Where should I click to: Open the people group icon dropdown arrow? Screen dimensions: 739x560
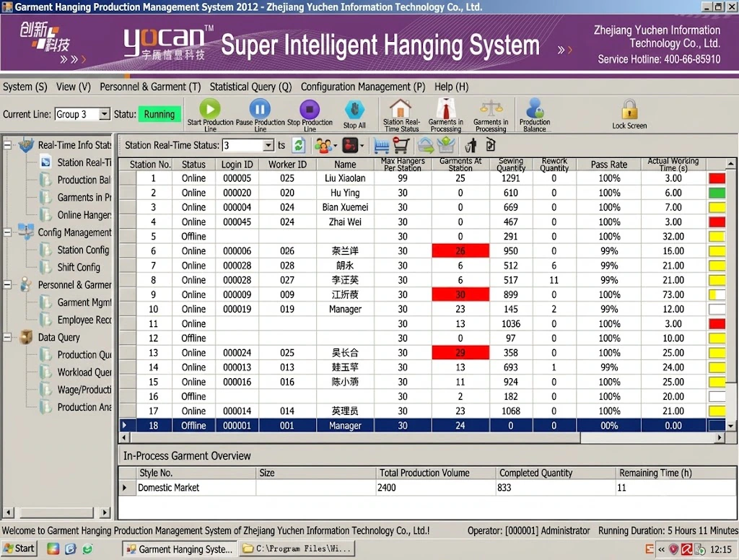pos(335,146)
